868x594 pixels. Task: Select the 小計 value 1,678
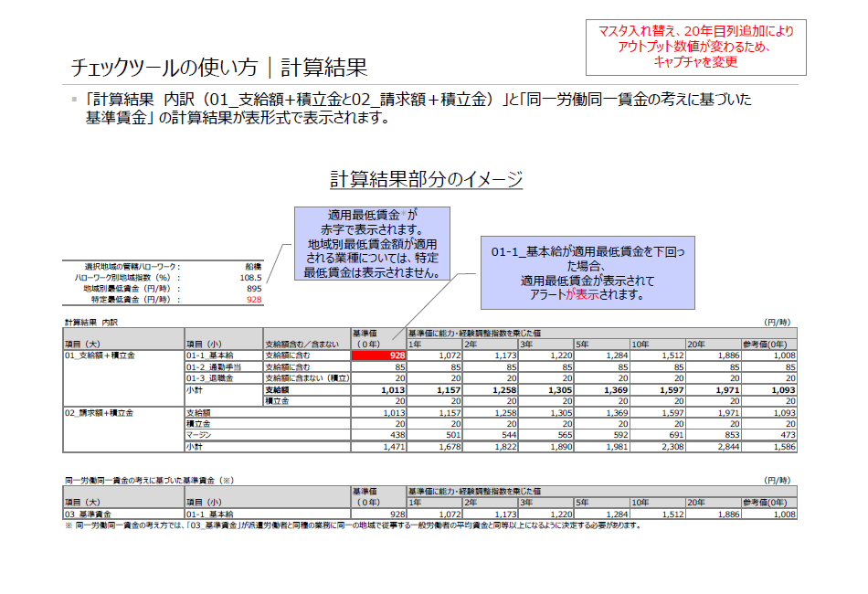coord(435,447)
